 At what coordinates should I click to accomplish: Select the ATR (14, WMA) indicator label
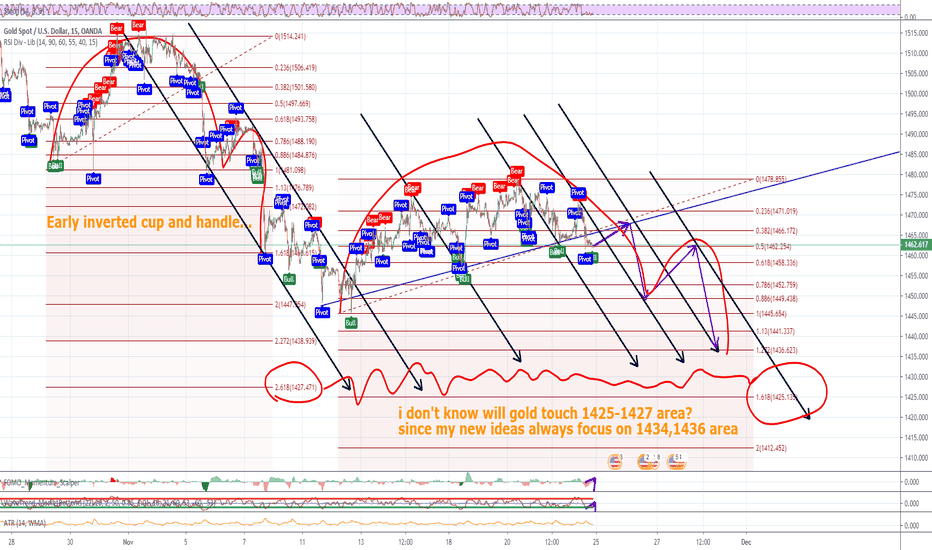click(x=26, y=523)
